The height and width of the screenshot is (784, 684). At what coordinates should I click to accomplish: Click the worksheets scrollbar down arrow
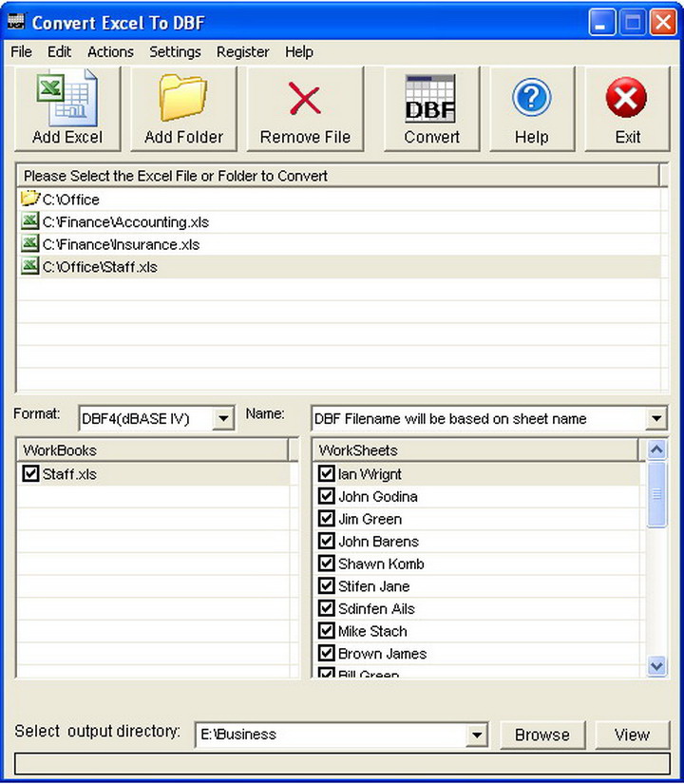tap(656, 666)
